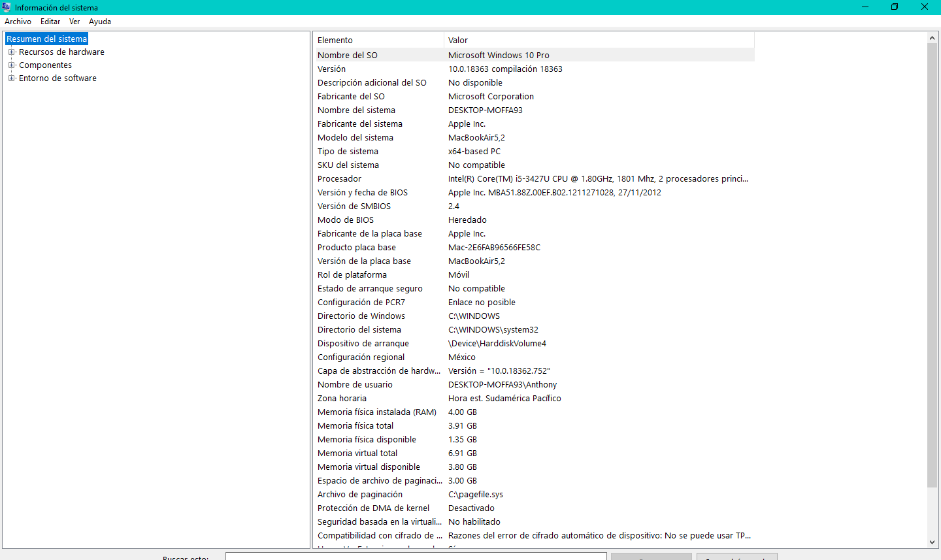This screenshot has height=560, width=941.
Task: Select Componentes label in tree
Action: [45, 65]
